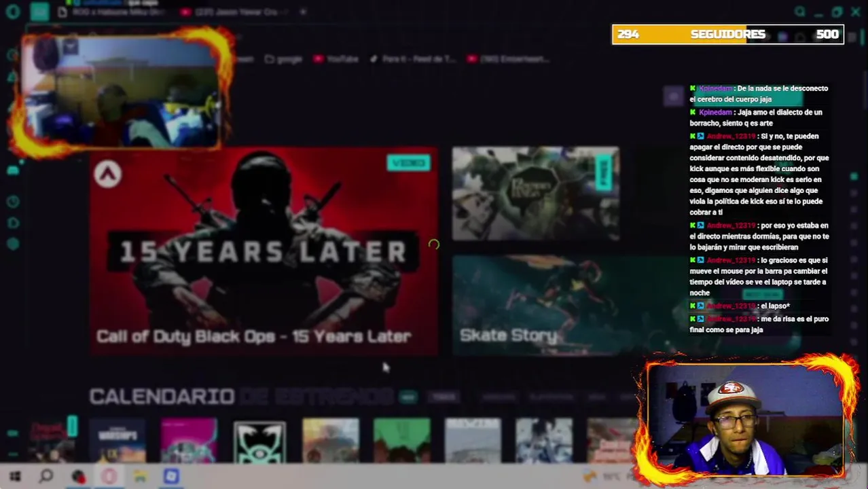Open the dark round app with red dot

pos(78,477)
